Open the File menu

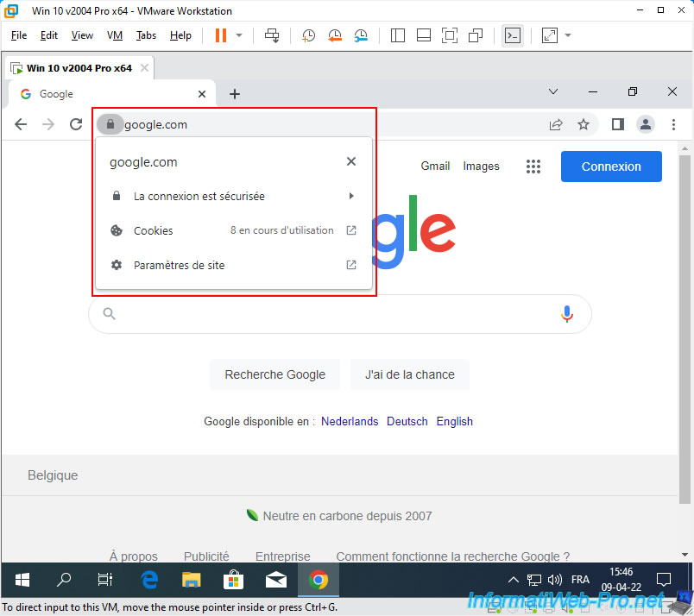coord(19,35)
